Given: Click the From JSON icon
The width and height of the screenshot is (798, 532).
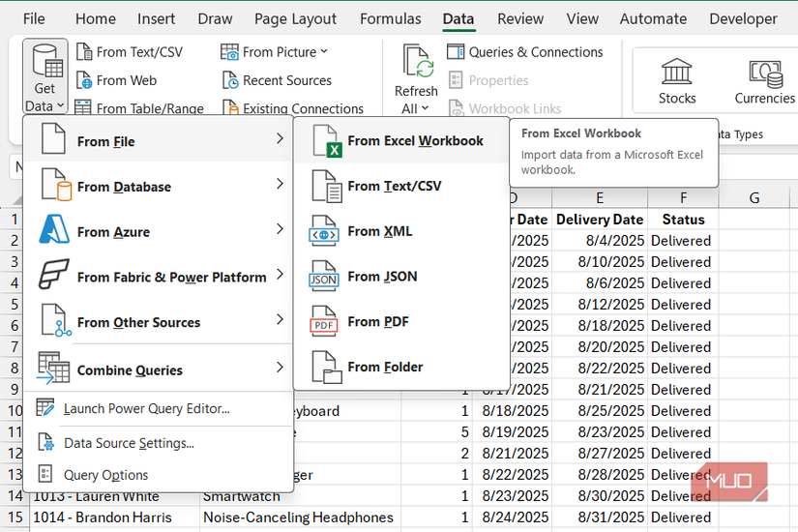Looking at the screenshot, I should tap(324, 277).
